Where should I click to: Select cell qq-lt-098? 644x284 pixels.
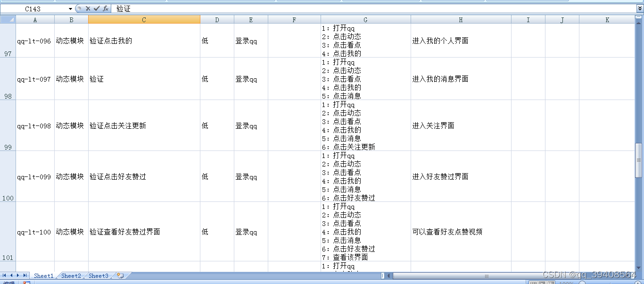(x=35, y=125)
